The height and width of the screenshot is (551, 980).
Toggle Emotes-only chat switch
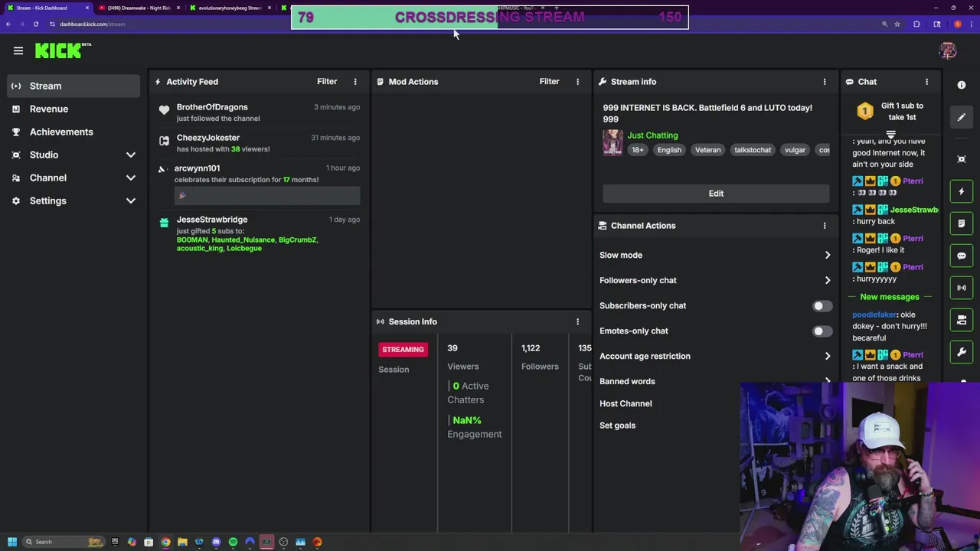[x=822, y=331]
